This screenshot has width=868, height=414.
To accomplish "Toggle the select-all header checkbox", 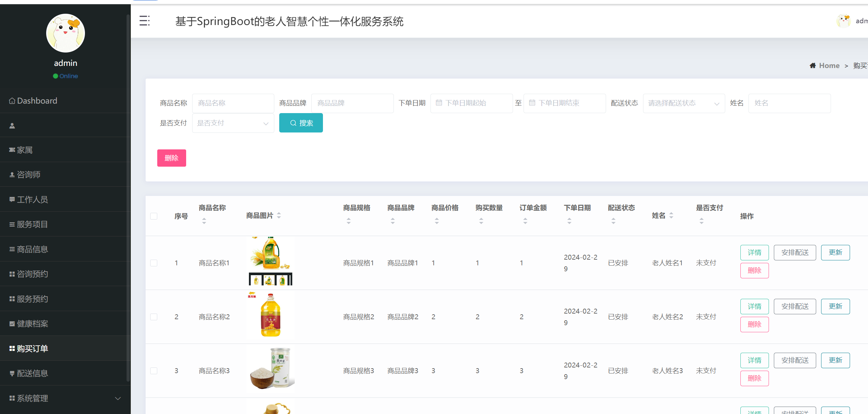I will pyautogui.click(x=154, y=216).
